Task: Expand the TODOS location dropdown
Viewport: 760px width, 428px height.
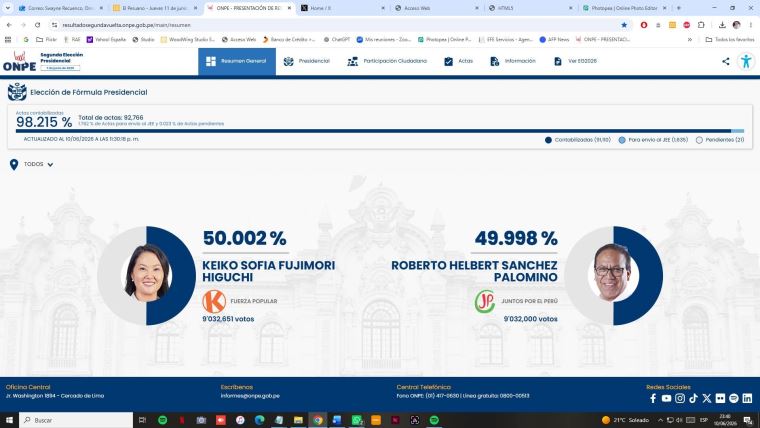Action: (38, 164)
